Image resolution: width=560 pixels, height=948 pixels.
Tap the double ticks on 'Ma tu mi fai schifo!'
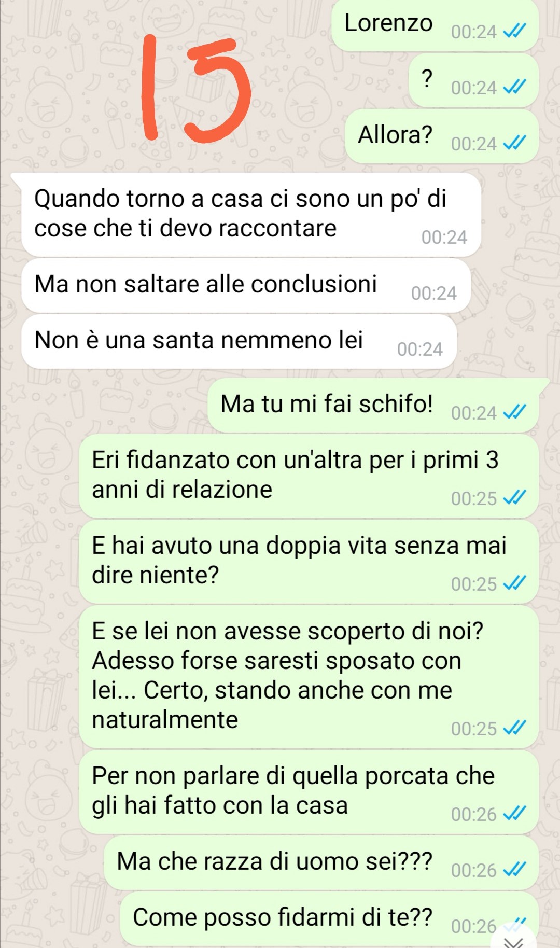514,413
